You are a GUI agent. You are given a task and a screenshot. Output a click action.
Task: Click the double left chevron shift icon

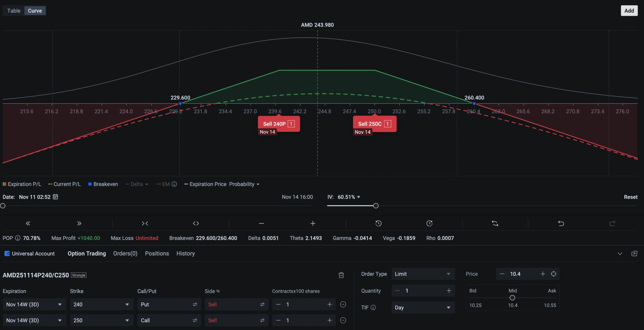(28, 223)
